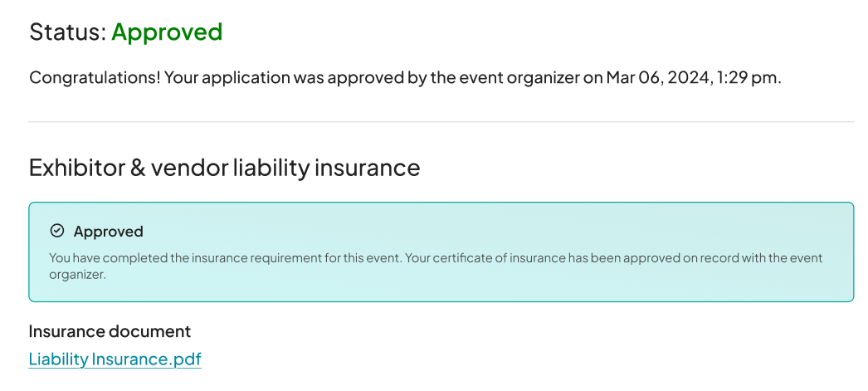Click the "Status:" label at the top

(67, 32)
